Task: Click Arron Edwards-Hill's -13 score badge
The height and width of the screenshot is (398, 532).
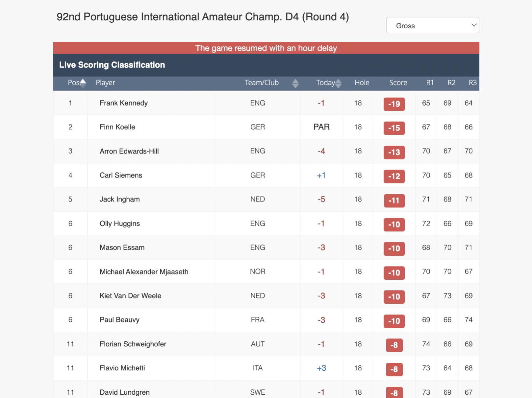Action: click(394, 152)
